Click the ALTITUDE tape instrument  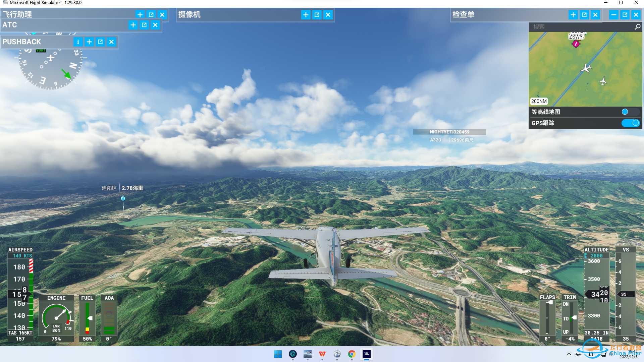[597, 294]
